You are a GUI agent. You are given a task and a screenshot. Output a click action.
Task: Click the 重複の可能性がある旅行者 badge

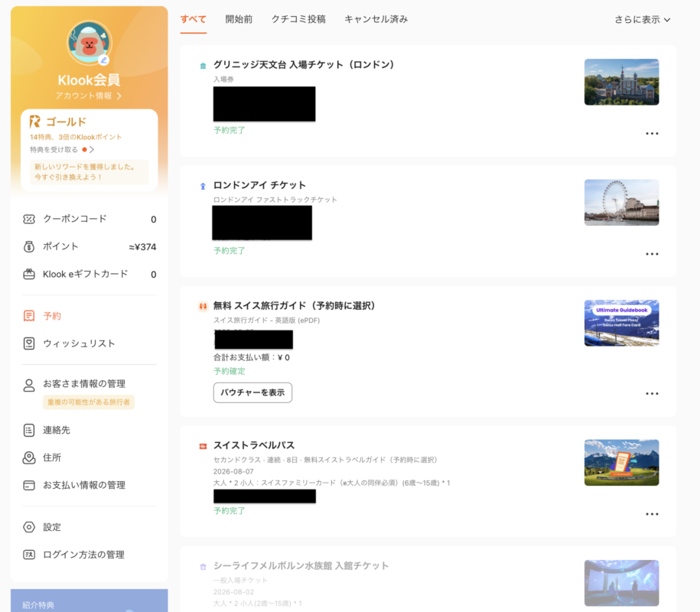coord(89,402)
